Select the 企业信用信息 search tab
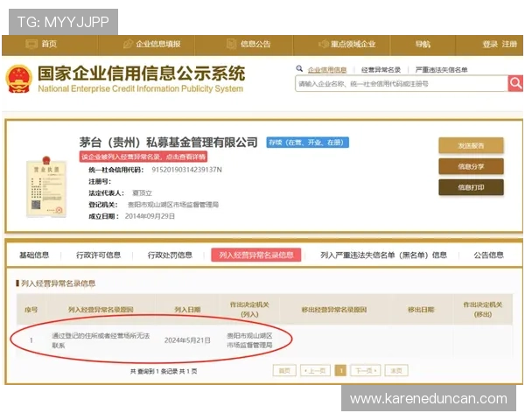The width and height of the screenshot is (525, 420). click(327, 70)
